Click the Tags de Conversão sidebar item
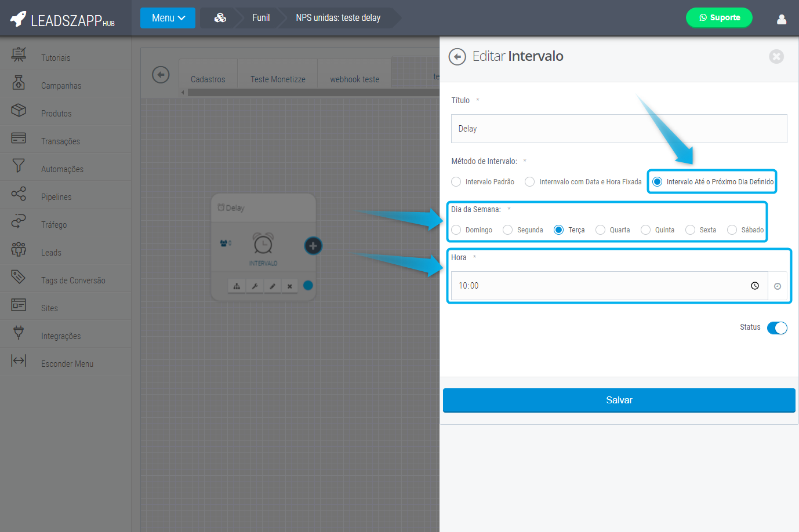This screenshot has width=799, height=532. click(x=73, y=280)
